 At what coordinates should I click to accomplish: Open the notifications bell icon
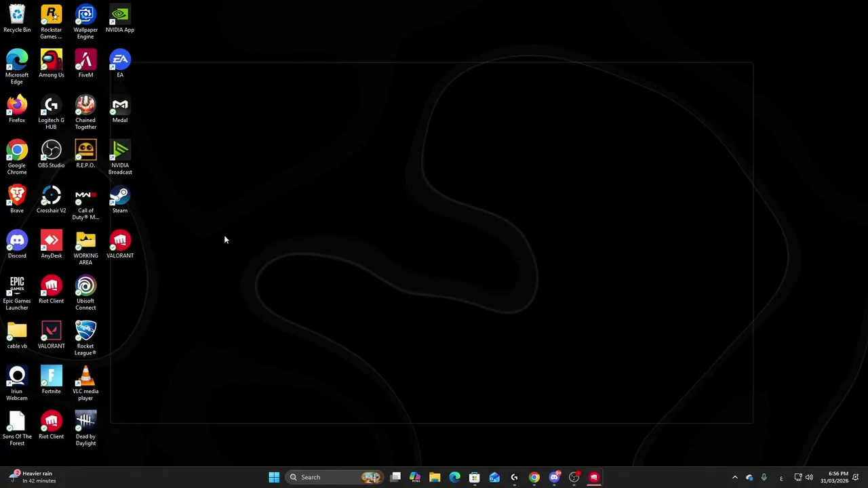856,477
